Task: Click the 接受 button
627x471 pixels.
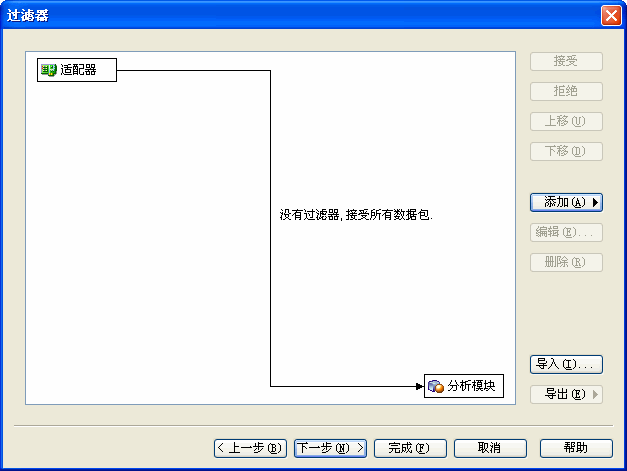Action: [566, 61]
